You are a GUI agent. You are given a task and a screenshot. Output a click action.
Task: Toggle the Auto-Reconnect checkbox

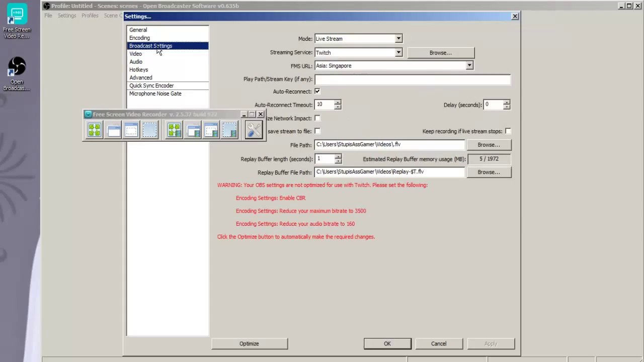(x=317, y=92)
